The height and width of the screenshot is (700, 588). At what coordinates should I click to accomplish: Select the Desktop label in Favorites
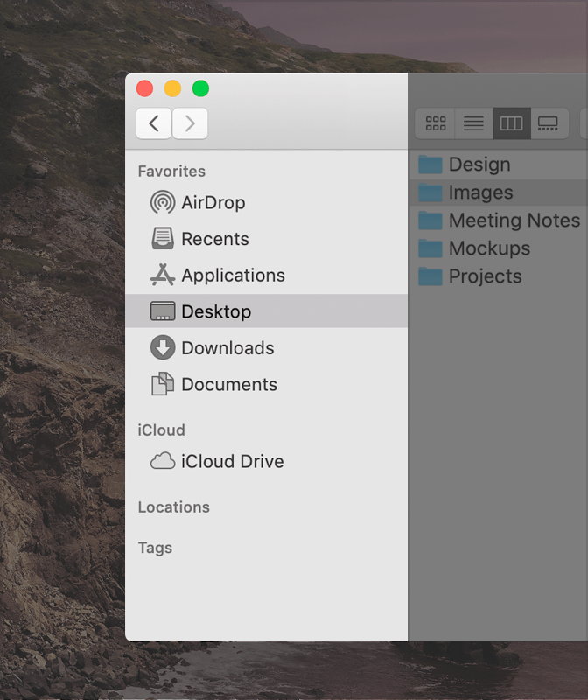tap(216, 311)
